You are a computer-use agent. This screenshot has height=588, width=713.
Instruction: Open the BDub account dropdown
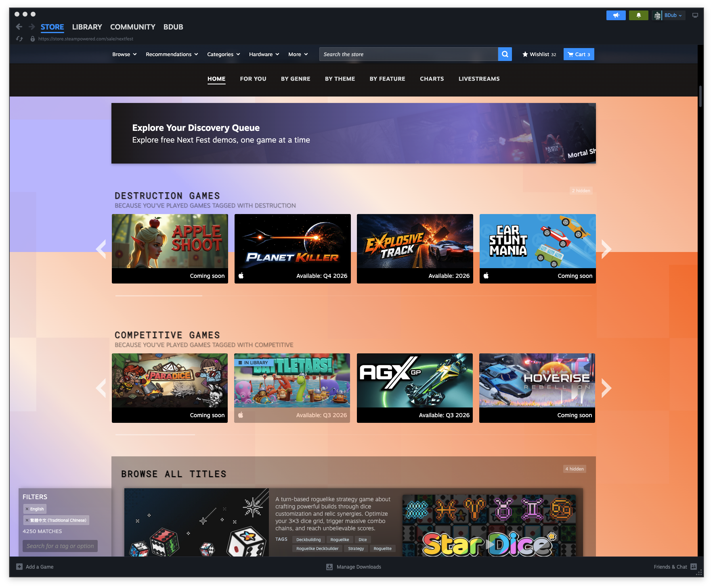click(x=673, y=15)
